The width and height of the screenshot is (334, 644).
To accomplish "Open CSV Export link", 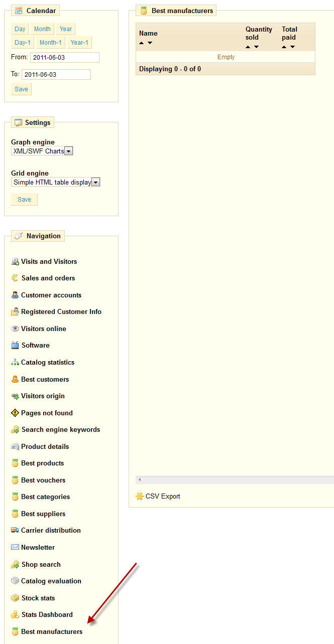I will (163, 496).
